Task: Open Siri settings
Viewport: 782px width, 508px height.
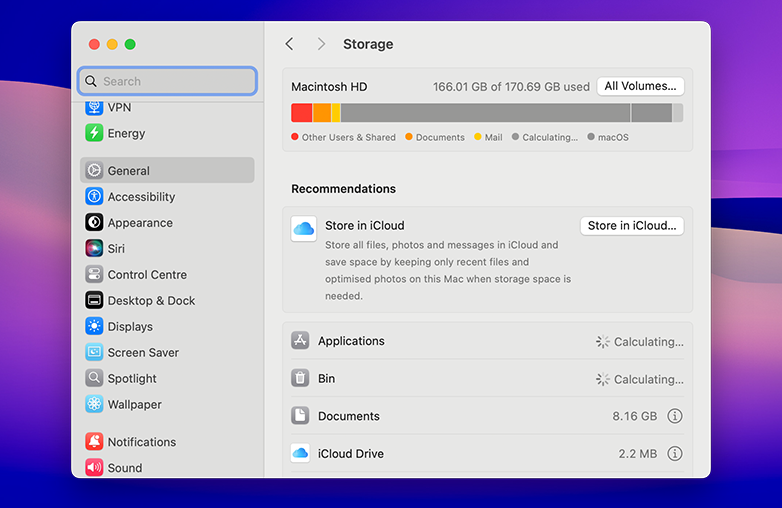Action: [168, 248]
